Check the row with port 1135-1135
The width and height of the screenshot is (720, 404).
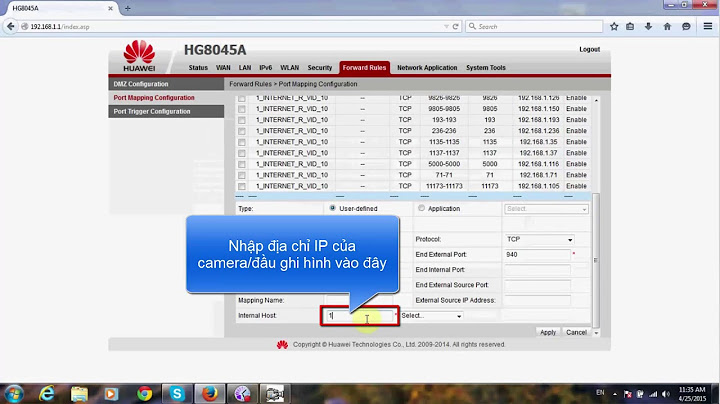click(242, 142)
